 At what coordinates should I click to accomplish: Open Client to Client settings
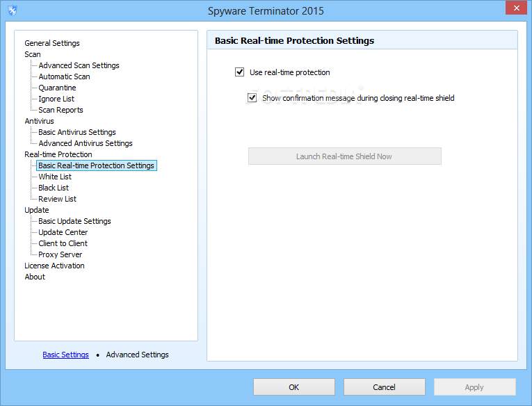[x=63, y=243]
